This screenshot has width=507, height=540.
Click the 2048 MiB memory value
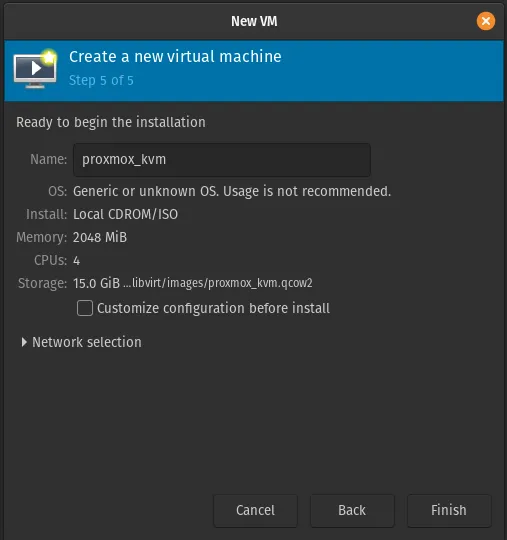pos(100,237)
